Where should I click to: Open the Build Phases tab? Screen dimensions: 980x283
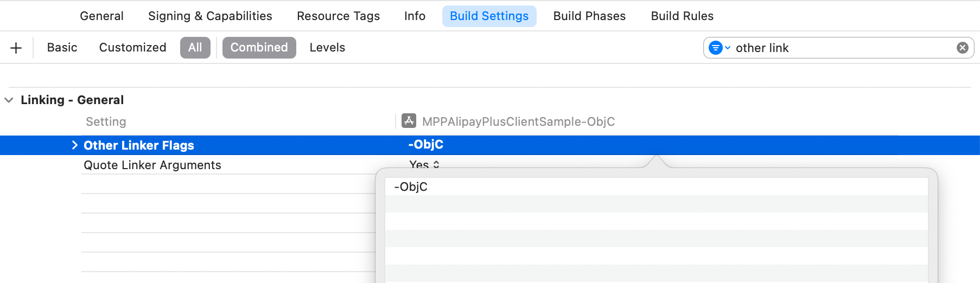point(589,16)
